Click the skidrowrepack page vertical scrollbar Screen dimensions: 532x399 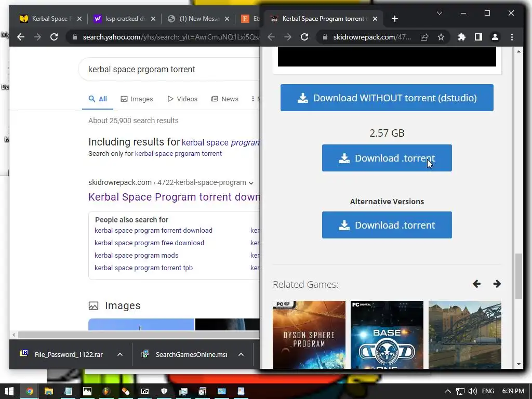(x=518, y=276)
